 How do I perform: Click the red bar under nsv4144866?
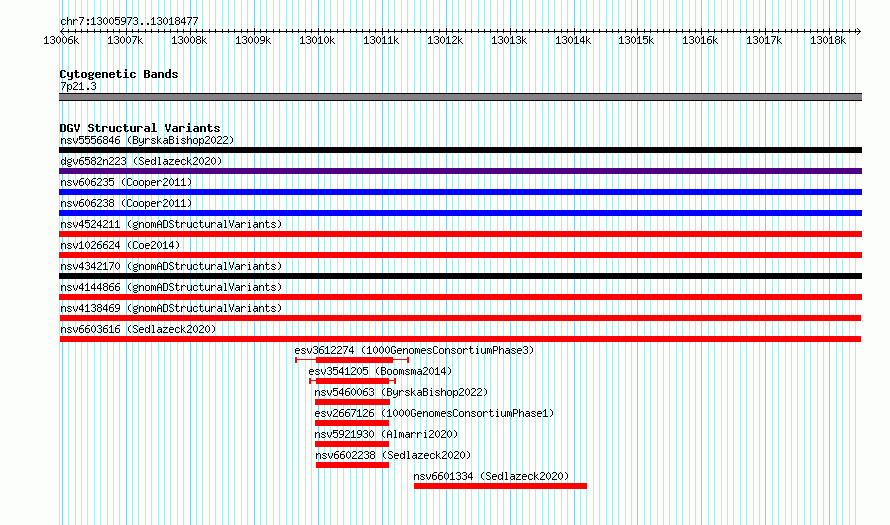(x=460, y=297)
